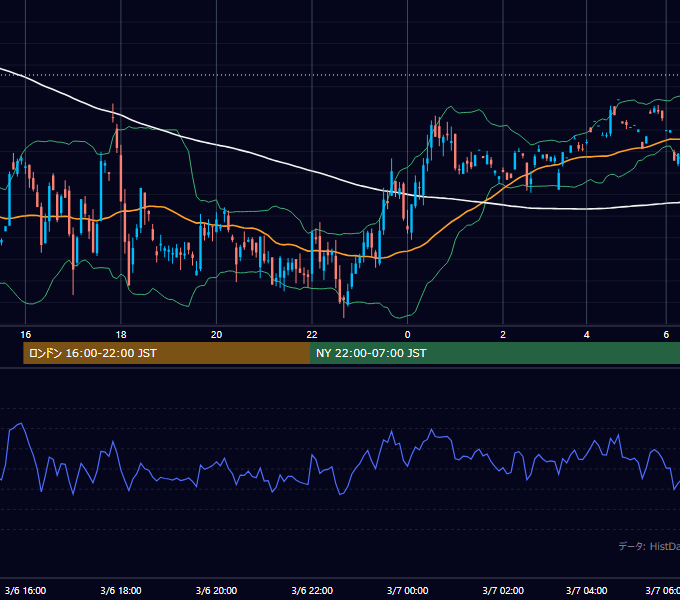This screenshot has height=600, width=680.
Task: Click hour label 6 on price chart axis
Action: coord(666,335)
